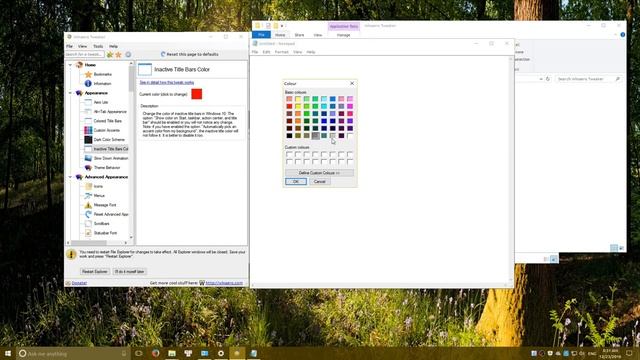This screenshot has height=360, width=640.
Task: Close the Colour dialog with its X button
Action: click(x=352, y=83)
